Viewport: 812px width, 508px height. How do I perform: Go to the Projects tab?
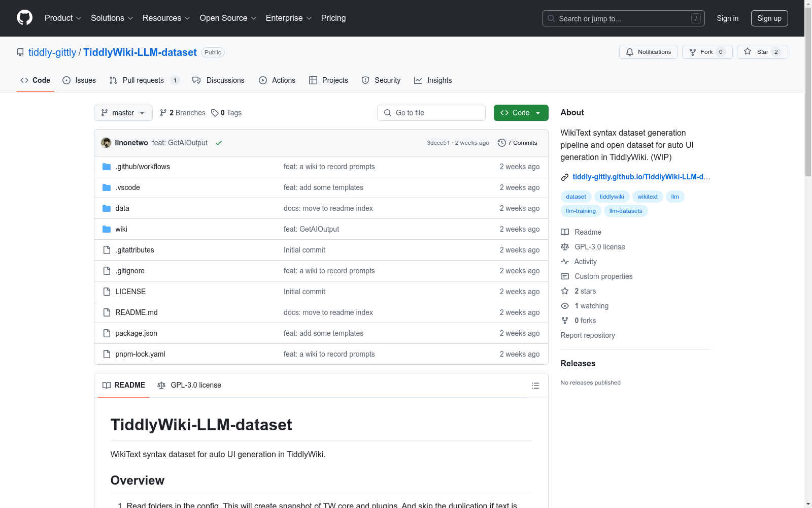pos(328,80)
